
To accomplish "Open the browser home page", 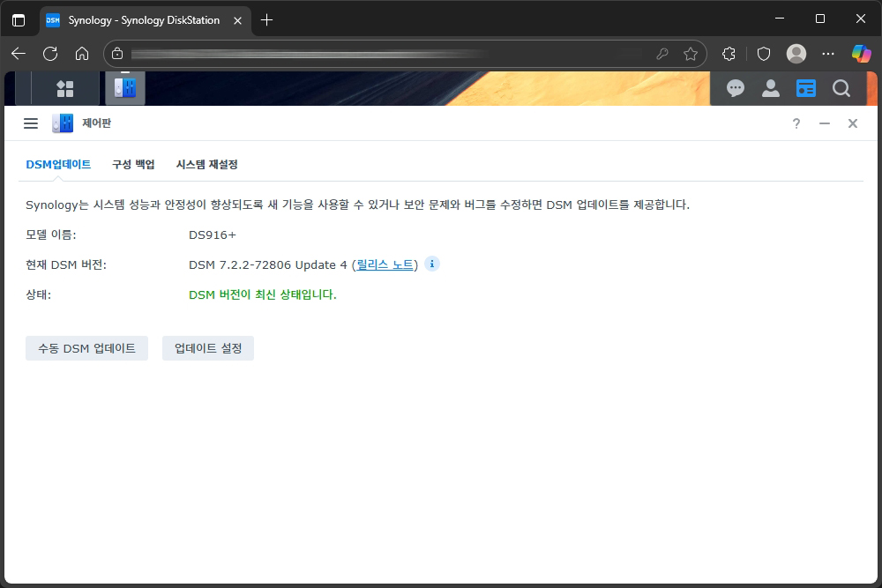I will coord(82,54).
